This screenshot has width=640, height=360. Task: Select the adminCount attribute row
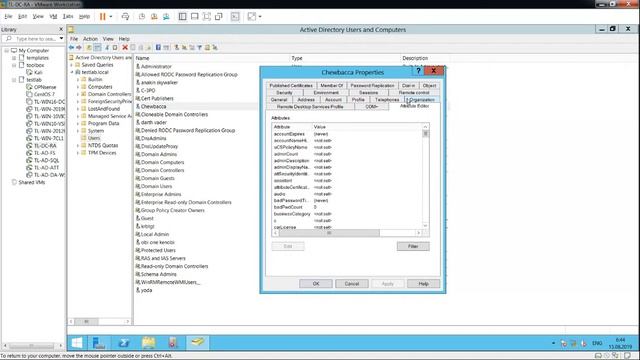pyautogui.click(x=347, y=154)
